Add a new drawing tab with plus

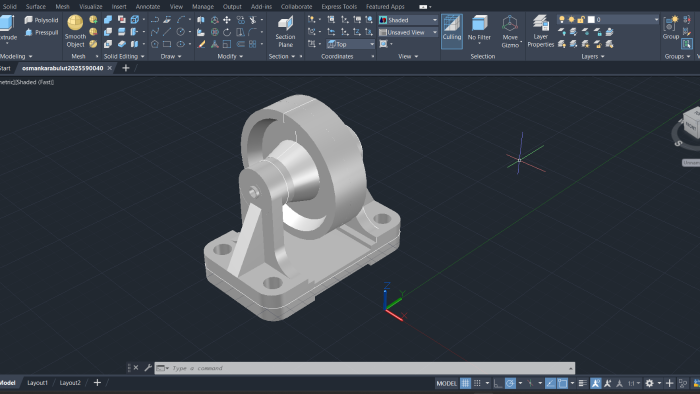coord(126,68)
